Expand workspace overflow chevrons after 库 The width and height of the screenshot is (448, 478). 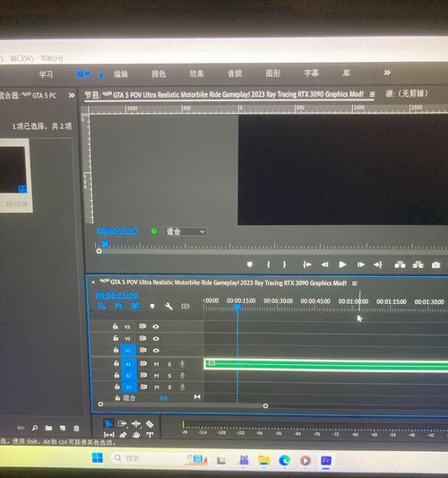tap(387, 73)
